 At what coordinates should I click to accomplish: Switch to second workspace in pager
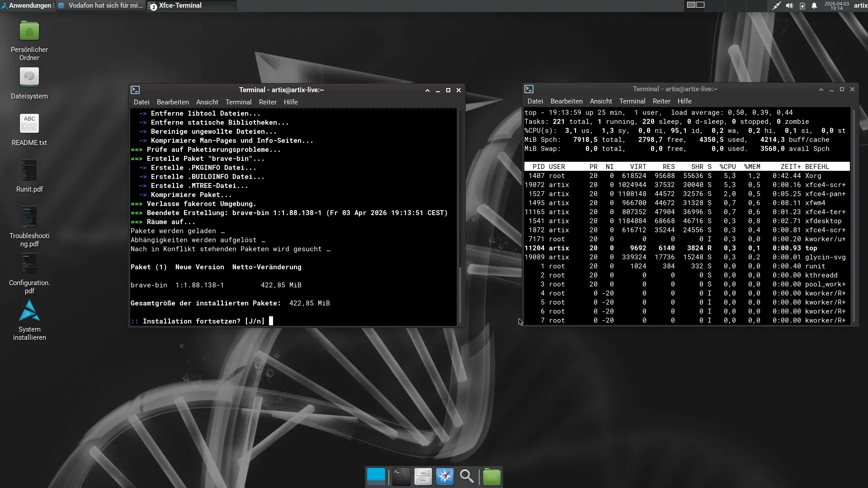700,5
